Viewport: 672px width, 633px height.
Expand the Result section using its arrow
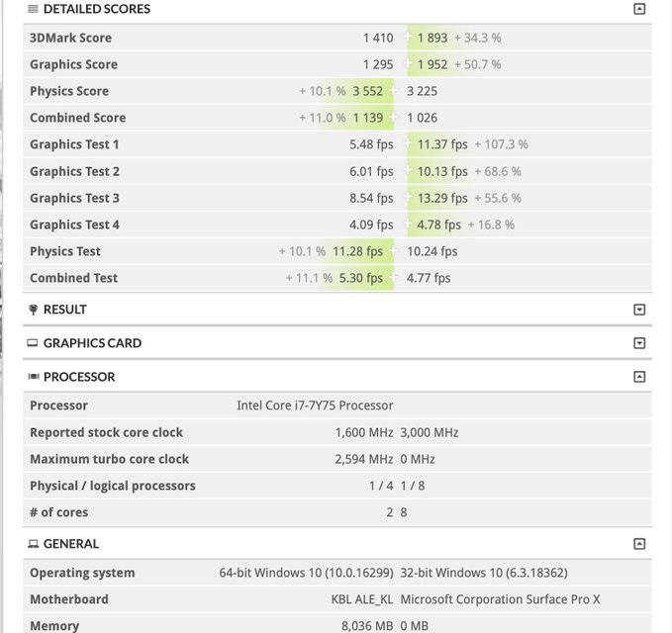point(639,310)
